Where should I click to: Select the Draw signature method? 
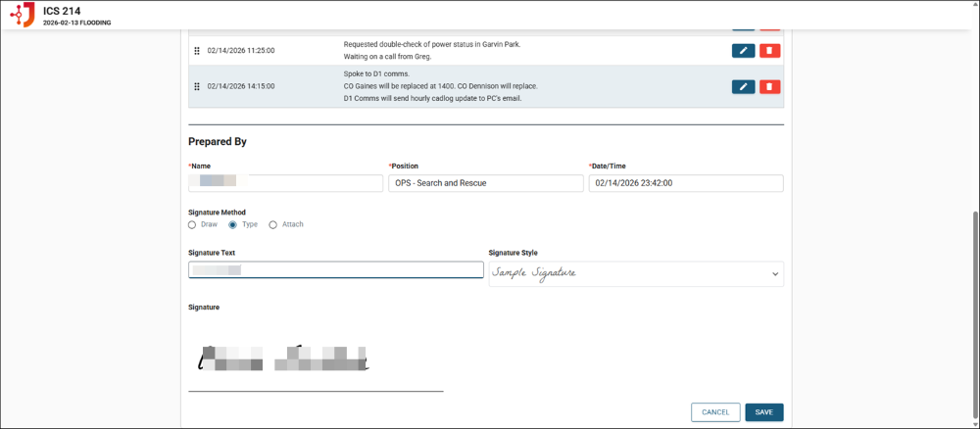coord(193,224)
